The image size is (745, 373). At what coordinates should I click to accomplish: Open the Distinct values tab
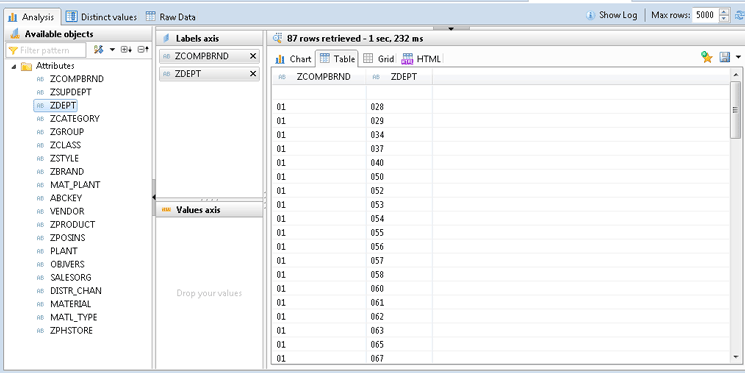[101, 17]
